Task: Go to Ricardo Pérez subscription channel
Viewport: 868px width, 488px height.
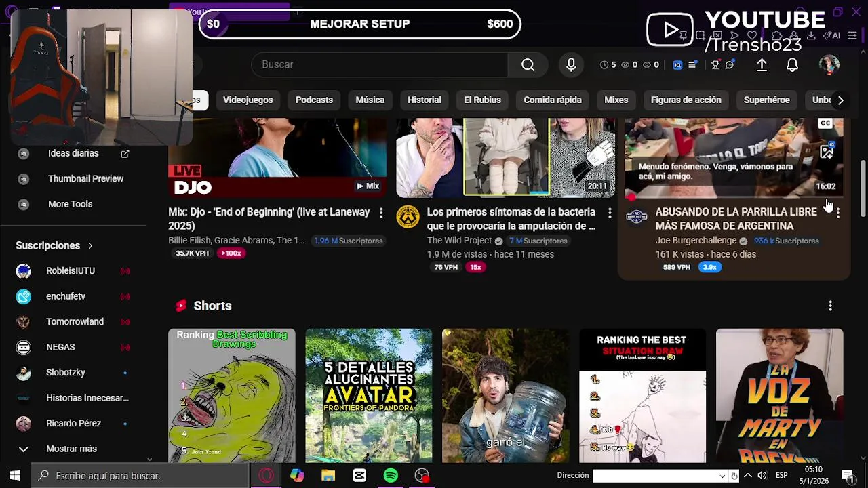Action: (x=73, y=424)
